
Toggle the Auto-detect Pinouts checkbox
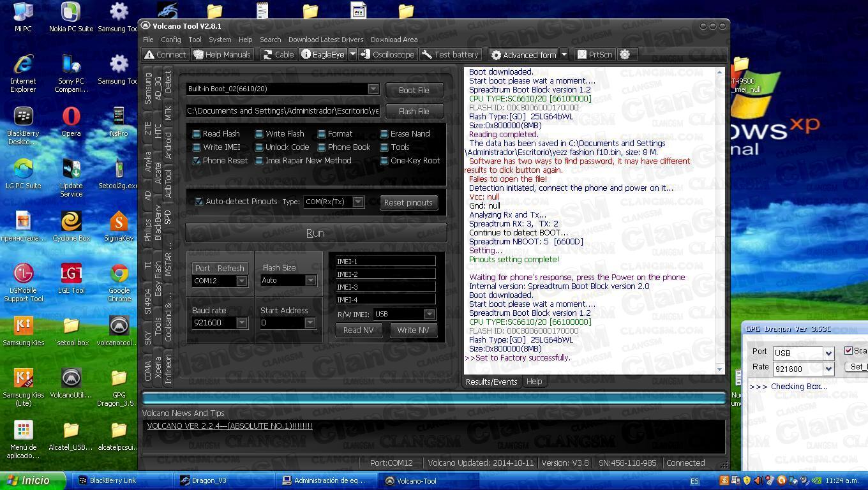(x=199, y=202)
